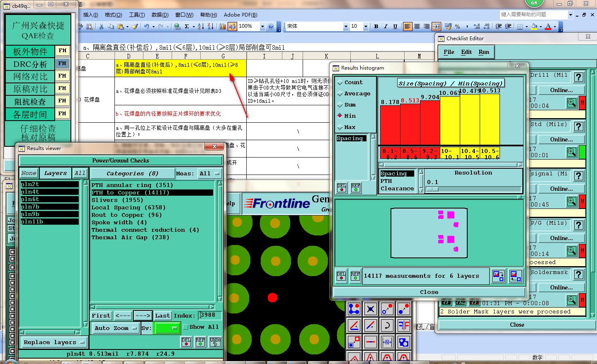Open the green Sv dropdown
The height and width of the screenshot is (364, 597).
pyautogui.click(x=166, y=328)
